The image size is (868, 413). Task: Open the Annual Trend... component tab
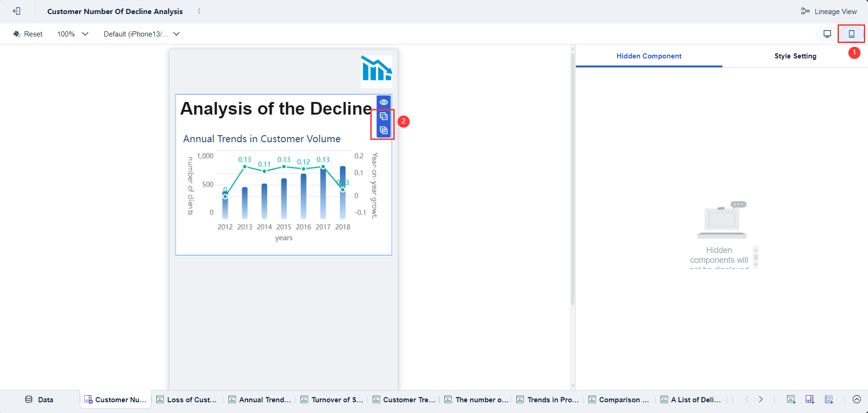tap(260, 399)
